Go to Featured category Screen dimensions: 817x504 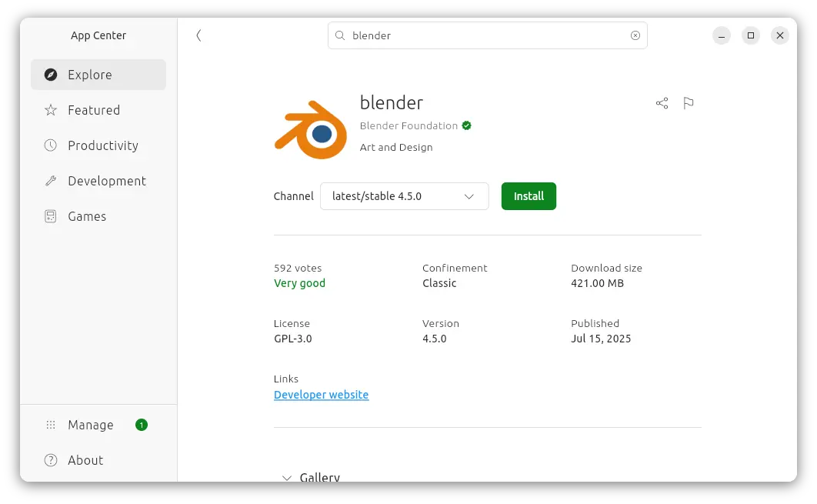[x=98, y=110]
